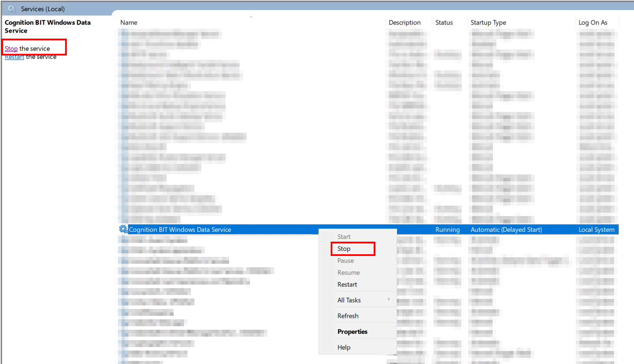Open Properties from the context menu
The width and height of the screenshot is (634, 364).
(352, 331)
